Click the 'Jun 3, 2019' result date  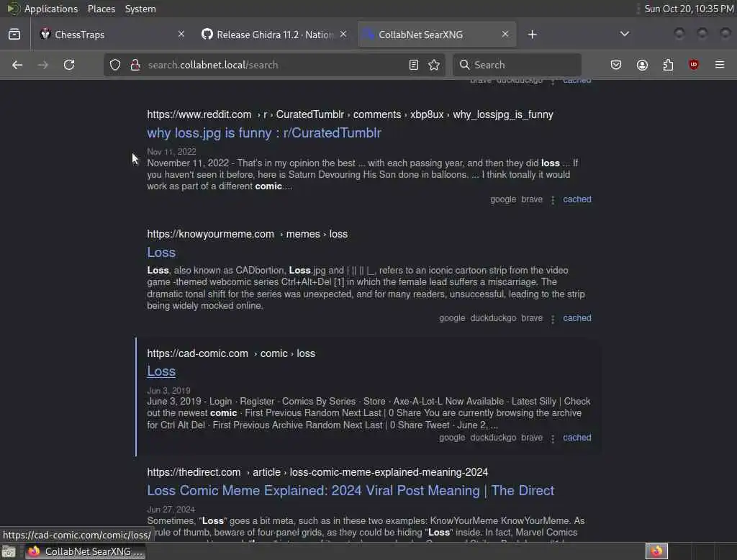coord(168,391)
